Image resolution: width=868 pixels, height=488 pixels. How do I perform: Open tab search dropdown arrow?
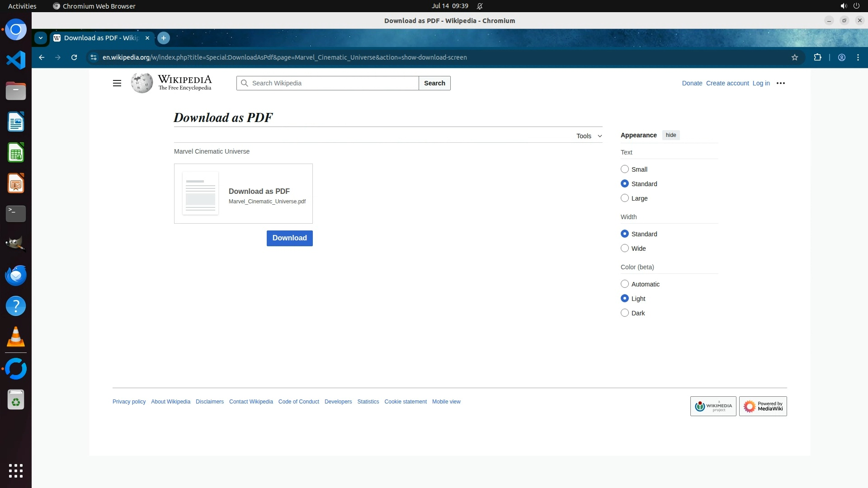tap(41, 38)
